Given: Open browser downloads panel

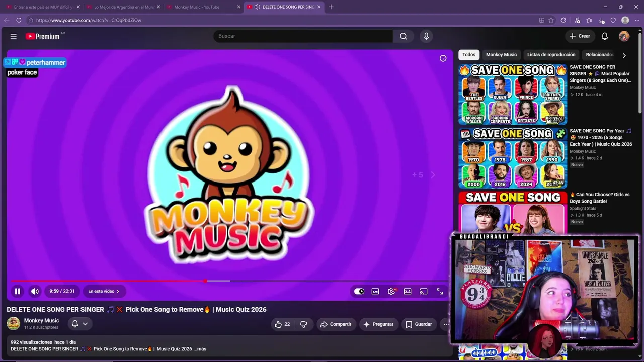Looking at the screenshot, I should pyautogui.click(x=602, y=20).
